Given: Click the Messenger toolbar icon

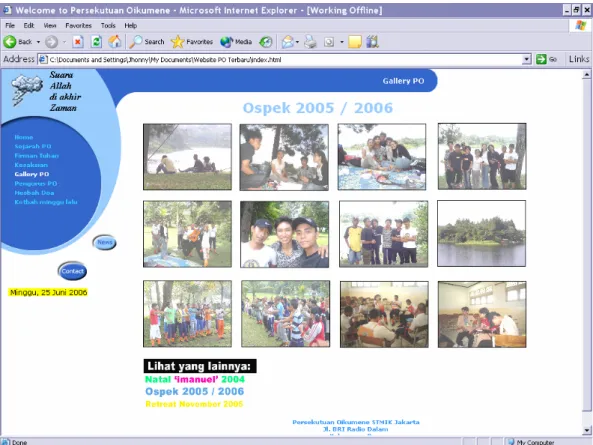Looking at the screenshot, I should [373, 42].
